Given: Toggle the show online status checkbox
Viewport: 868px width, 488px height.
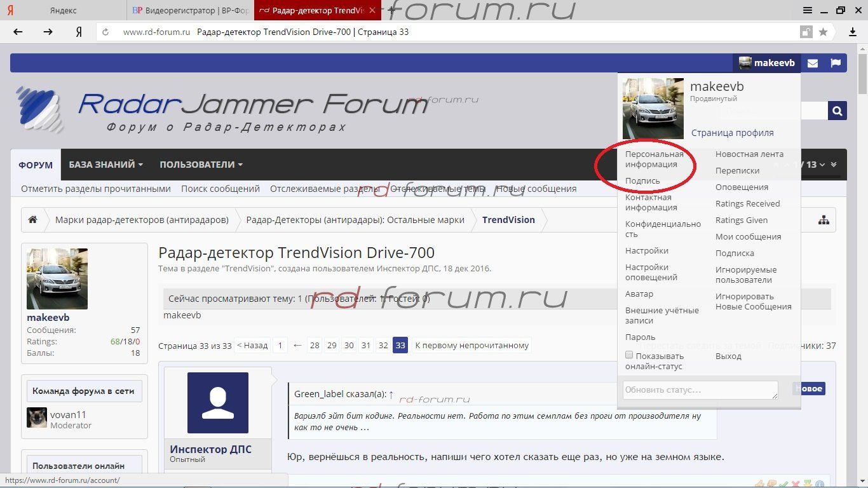Looking at the screenshot, I should tap(629, 355).
